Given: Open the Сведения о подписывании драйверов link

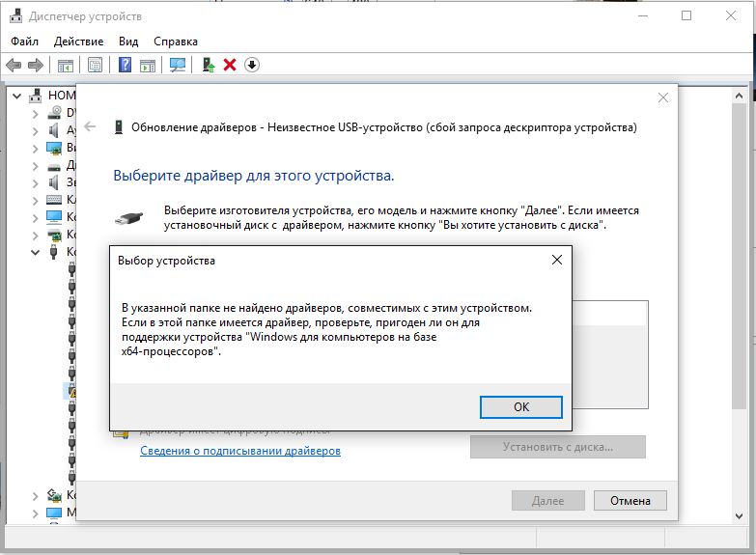Looking at the screenshot, I should click(240, 451).
